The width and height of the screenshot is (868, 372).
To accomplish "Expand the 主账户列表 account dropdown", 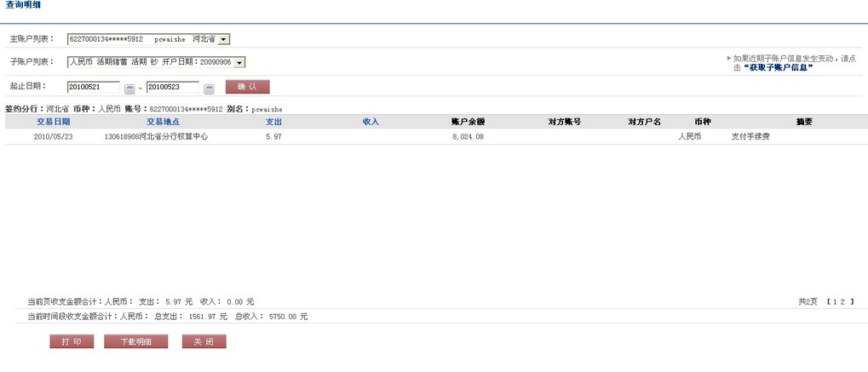I will tap(224, 39).
